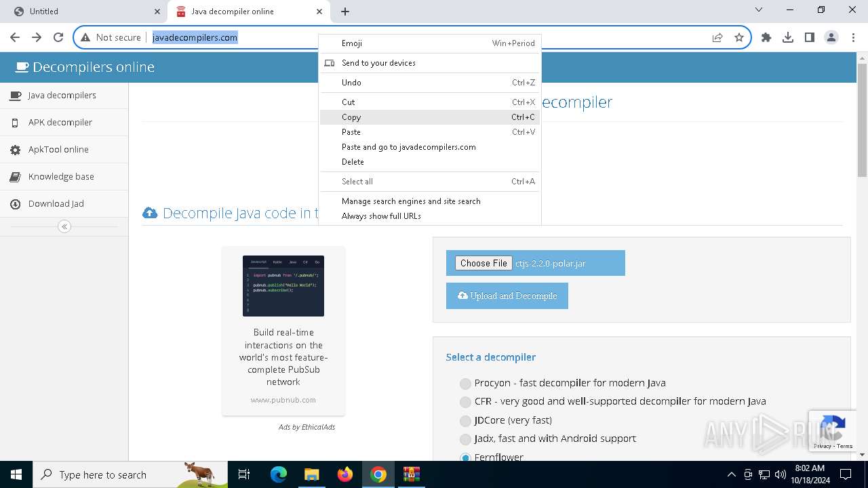The height and width of the screenshot is (488, 868).
Task: Select the JDCore decompiler radio
Action: tap(465, 421)
